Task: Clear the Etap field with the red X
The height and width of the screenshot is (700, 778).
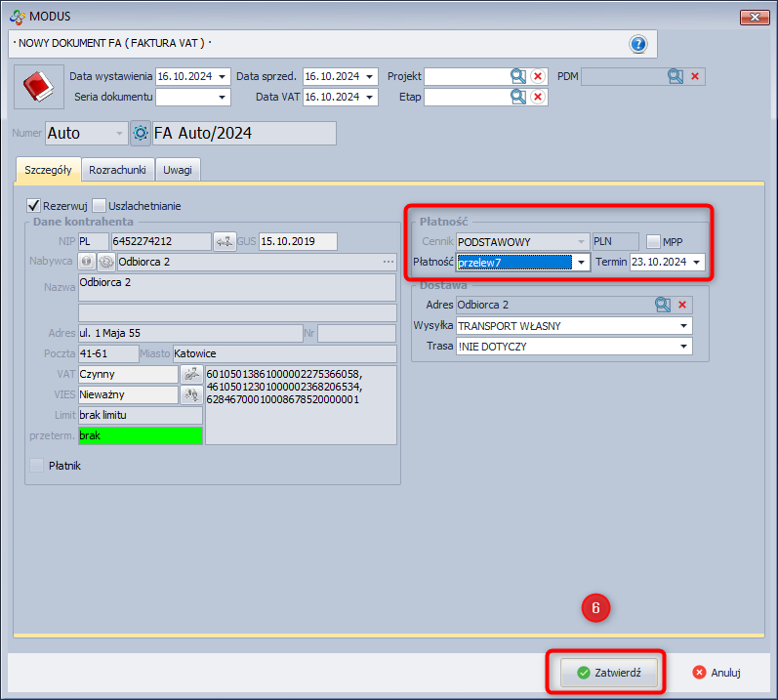Action: (x=538, y=97)
